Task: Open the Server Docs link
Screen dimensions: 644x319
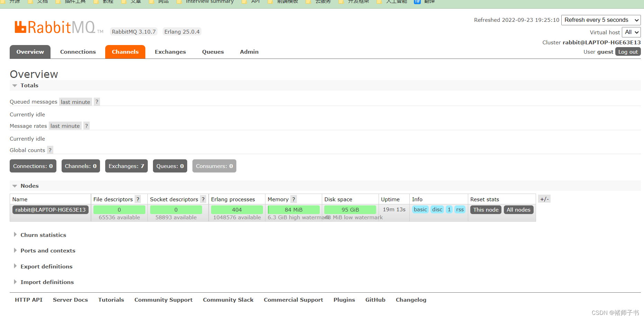Action: (70, 300)
